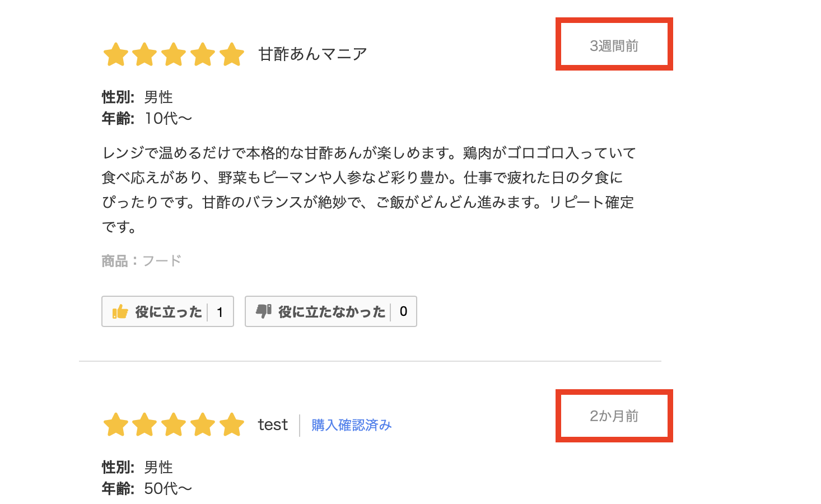Viewport: 821px width, 504px height.
Task: Click the helpful count showing 1
Action: (220, 312)
